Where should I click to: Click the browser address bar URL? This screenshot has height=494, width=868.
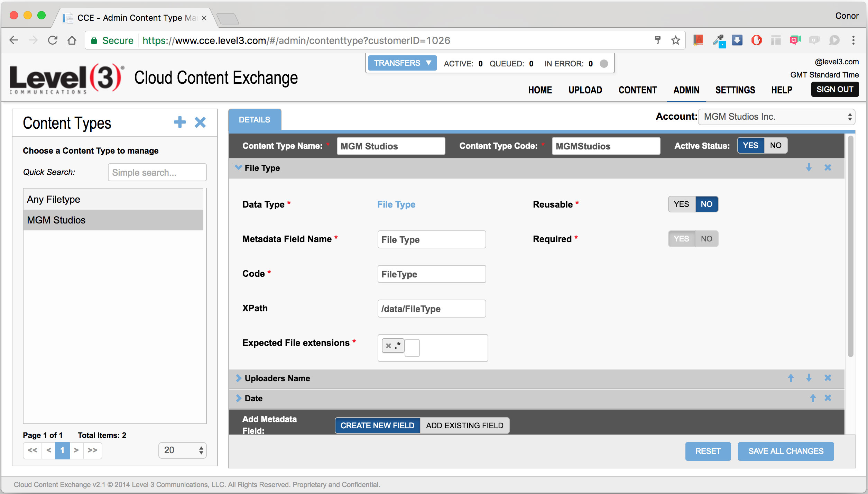296,40
